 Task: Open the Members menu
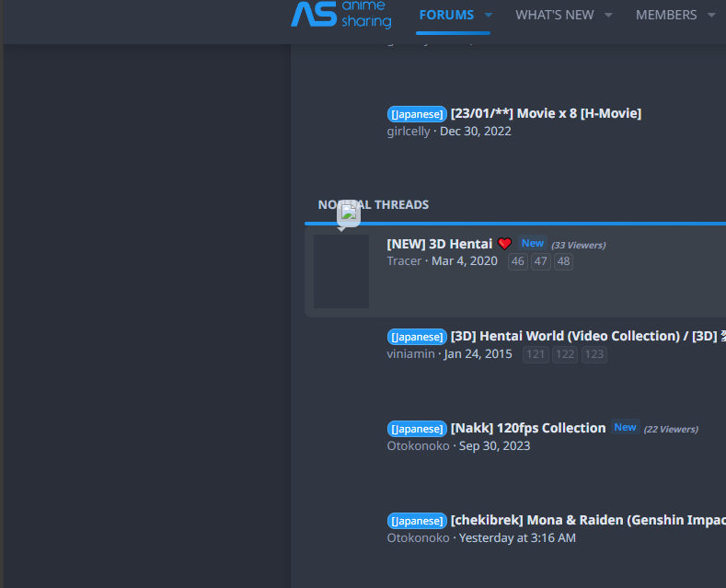tap(666, 15)
